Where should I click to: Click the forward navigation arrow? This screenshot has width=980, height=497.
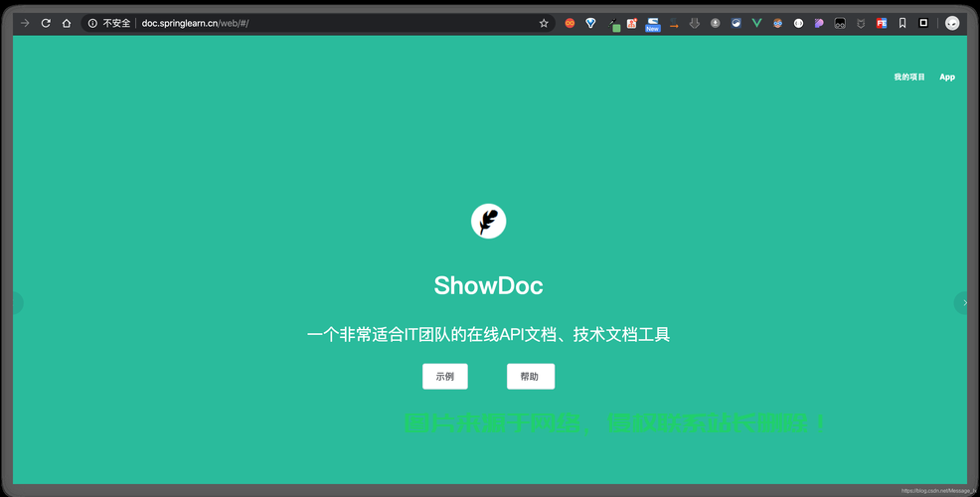(x=25, y=23)
